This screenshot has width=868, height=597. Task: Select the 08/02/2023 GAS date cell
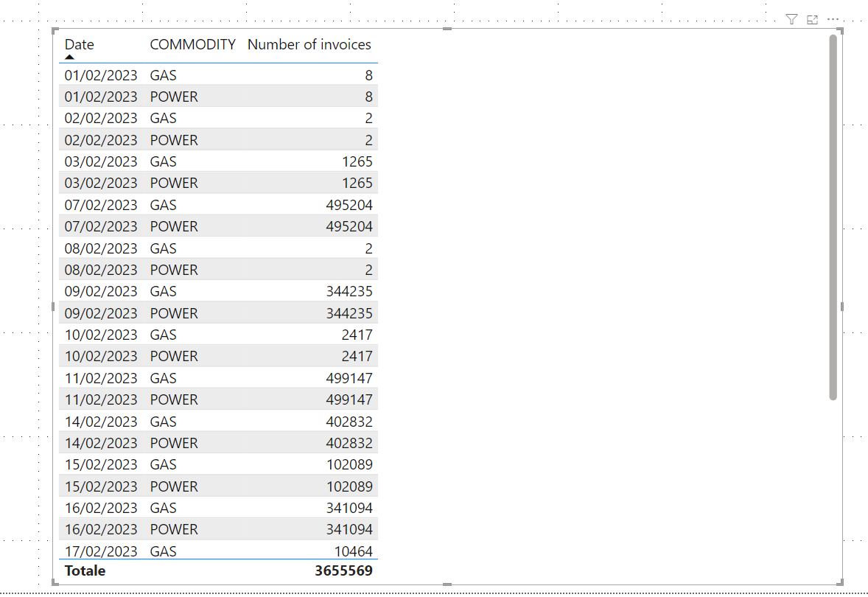(101, 248)
